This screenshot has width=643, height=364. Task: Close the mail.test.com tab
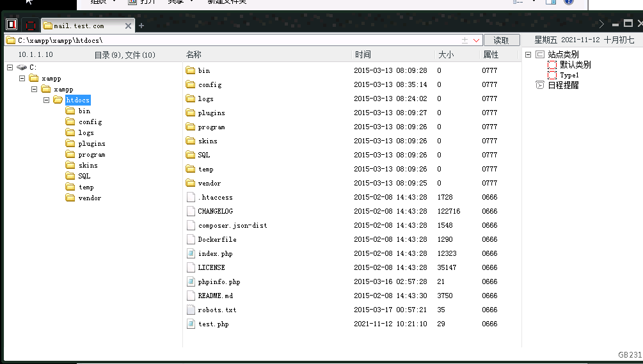[129, 26]
